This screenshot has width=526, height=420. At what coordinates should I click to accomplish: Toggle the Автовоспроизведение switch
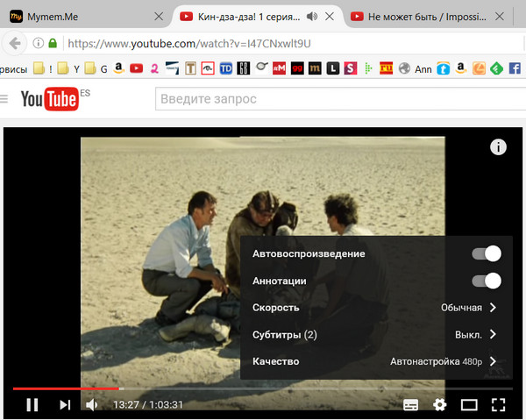486,253
